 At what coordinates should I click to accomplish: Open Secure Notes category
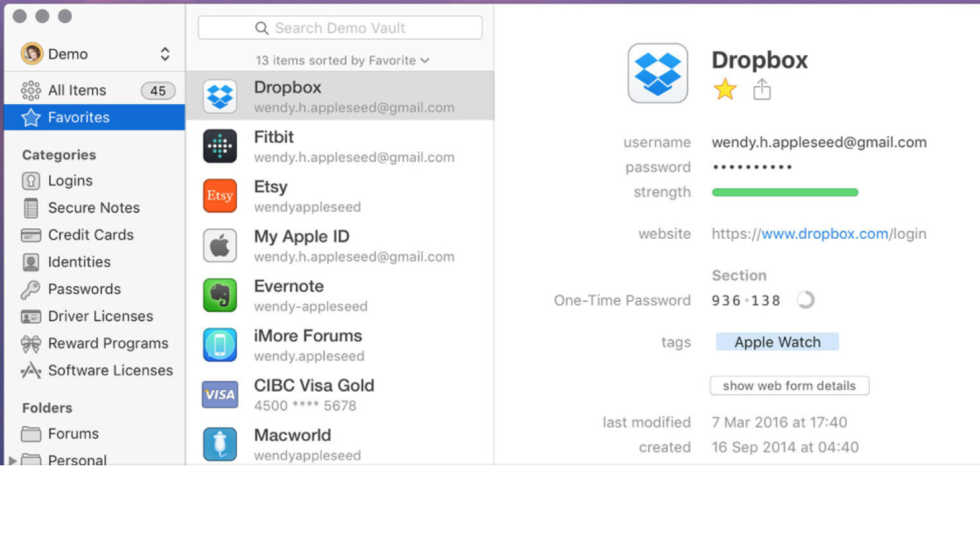pyautogui.click(x=93, y=208)
